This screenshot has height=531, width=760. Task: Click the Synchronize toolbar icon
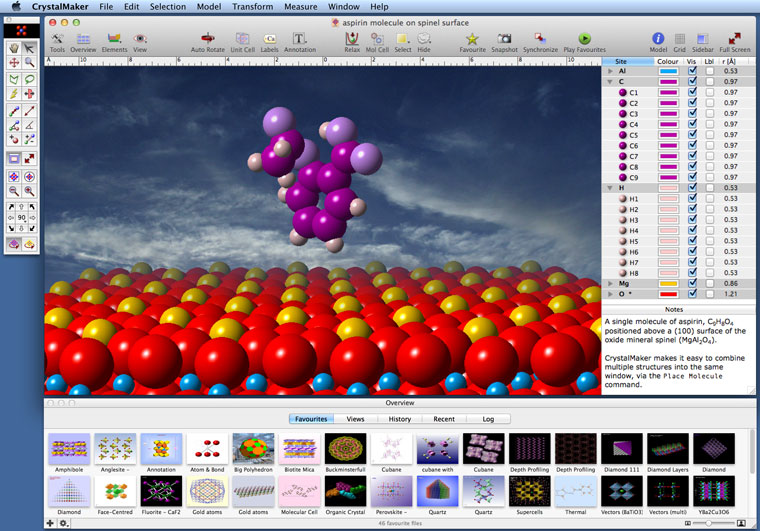click(540, 43)
